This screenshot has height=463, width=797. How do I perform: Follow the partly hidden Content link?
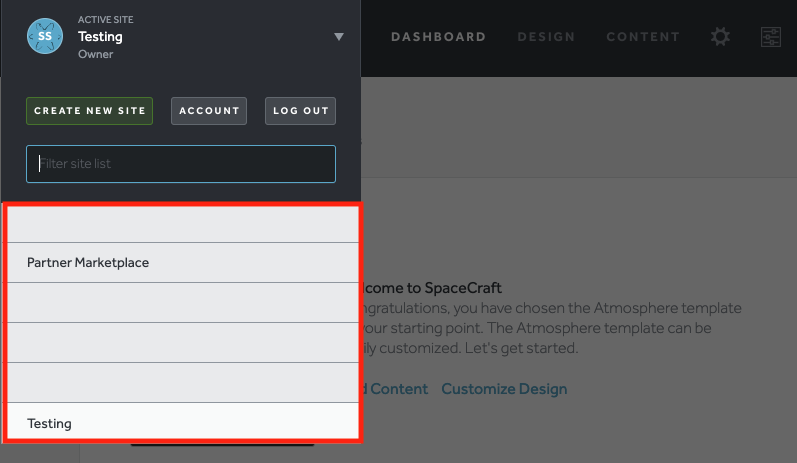[394, 389]
